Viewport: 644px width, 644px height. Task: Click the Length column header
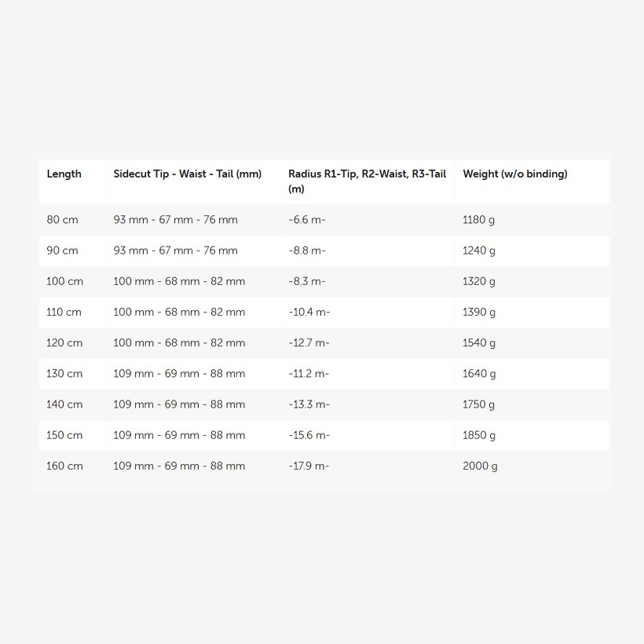pos(64,174)
